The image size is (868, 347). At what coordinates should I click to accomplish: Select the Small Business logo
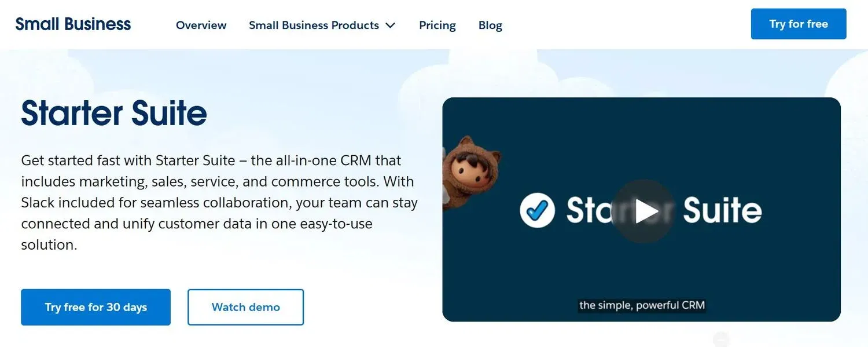(73, 24)
